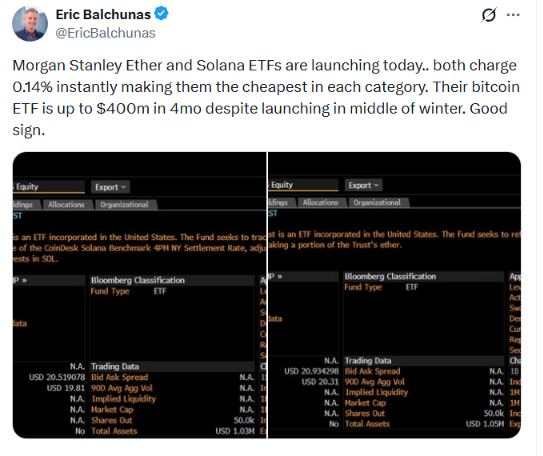
Task: Click the blue verified badge
Action: coord(161,14)
